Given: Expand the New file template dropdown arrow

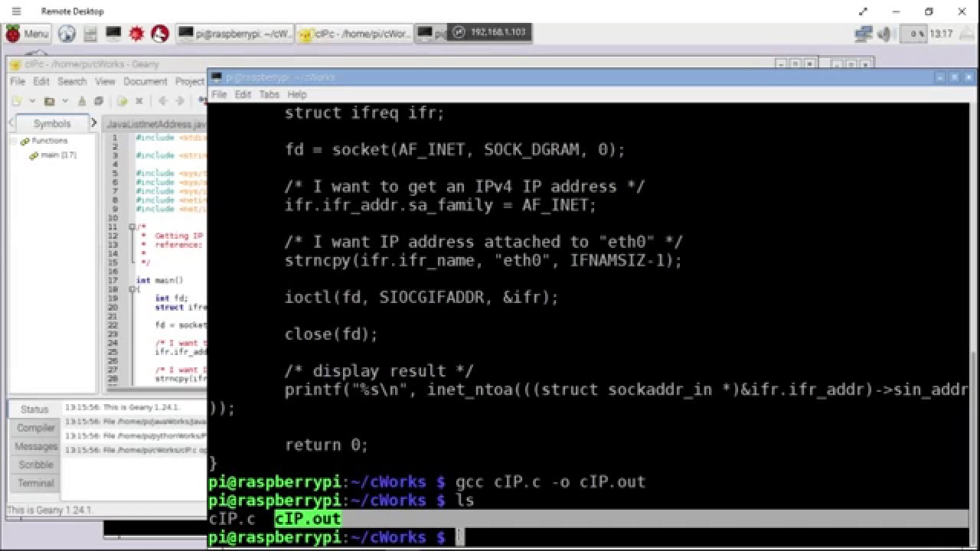Looking at the screenshot, I should (32, 101).
